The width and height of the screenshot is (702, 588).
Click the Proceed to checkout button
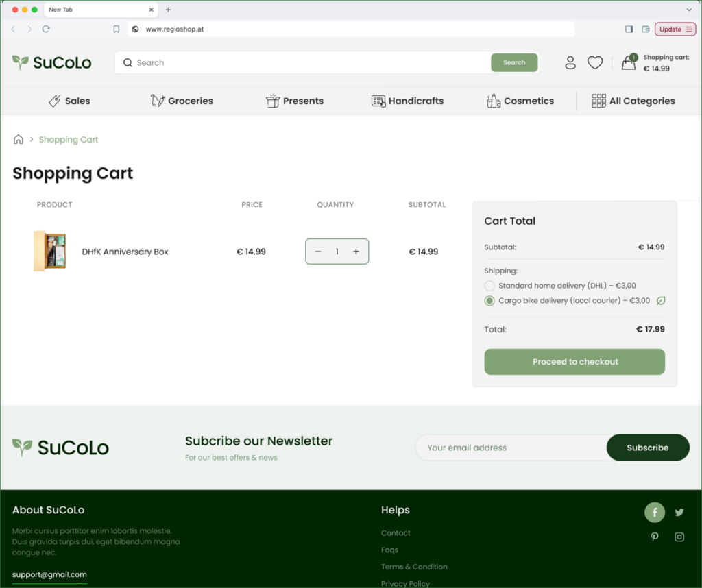click(x=574, y=361)
